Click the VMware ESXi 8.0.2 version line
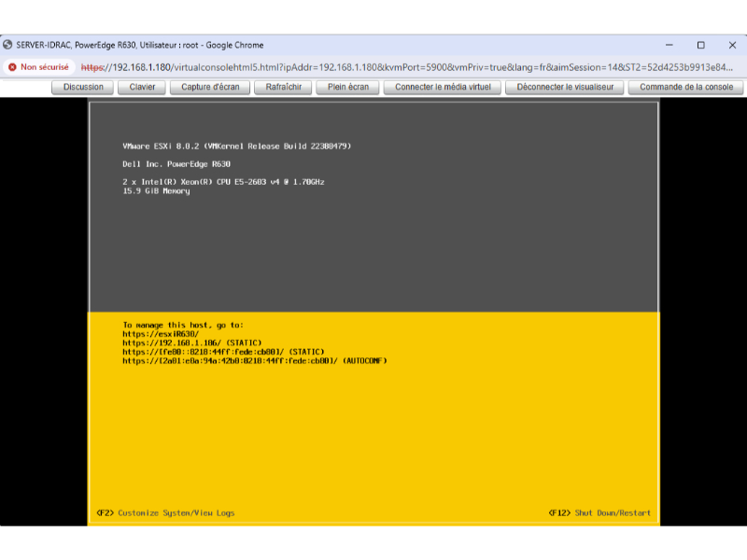This screenshot has height=560, width=747. [236, 146]
